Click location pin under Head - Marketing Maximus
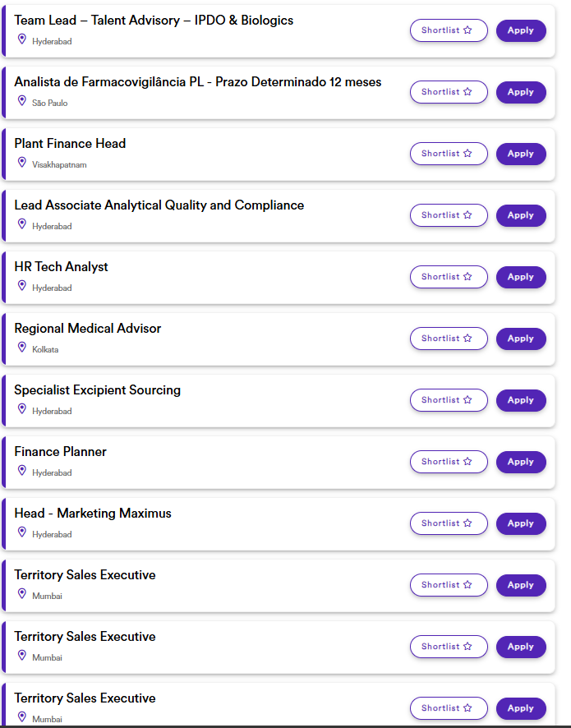The width and height of the screenshot is (571, 728). coord(22,532)
